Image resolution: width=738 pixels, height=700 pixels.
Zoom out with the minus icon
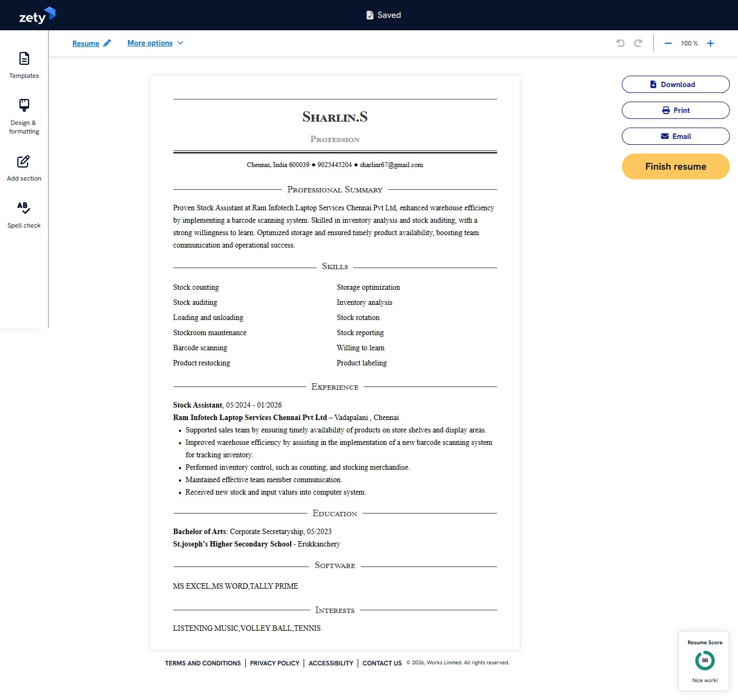coord(668,43)
